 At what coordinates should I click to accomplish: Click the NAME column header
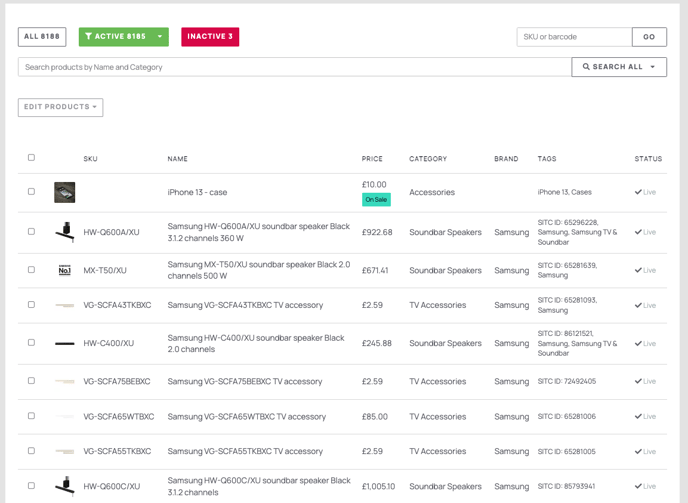tap(177, 159)
